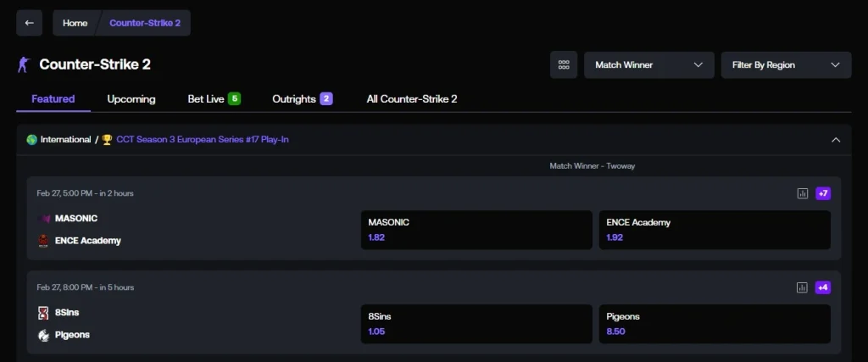
Task: Click the International region label
Action: click(x=65, y=140)
